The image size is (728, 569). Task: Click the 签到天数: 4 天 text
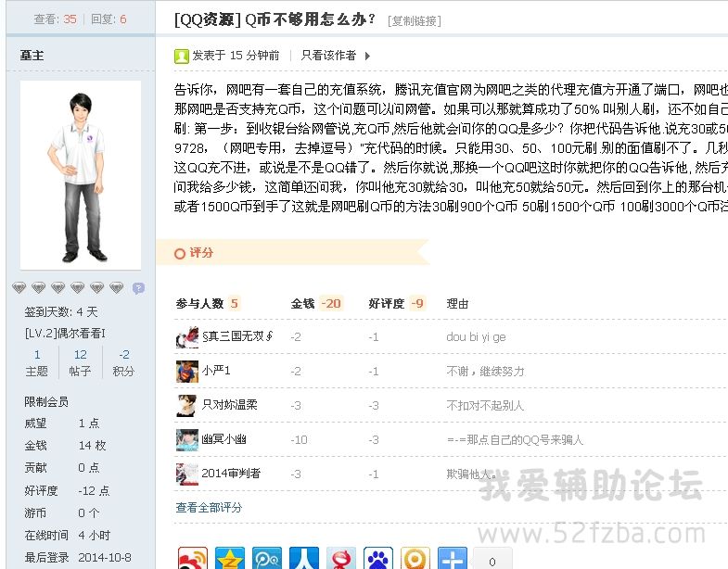point(61,312)
